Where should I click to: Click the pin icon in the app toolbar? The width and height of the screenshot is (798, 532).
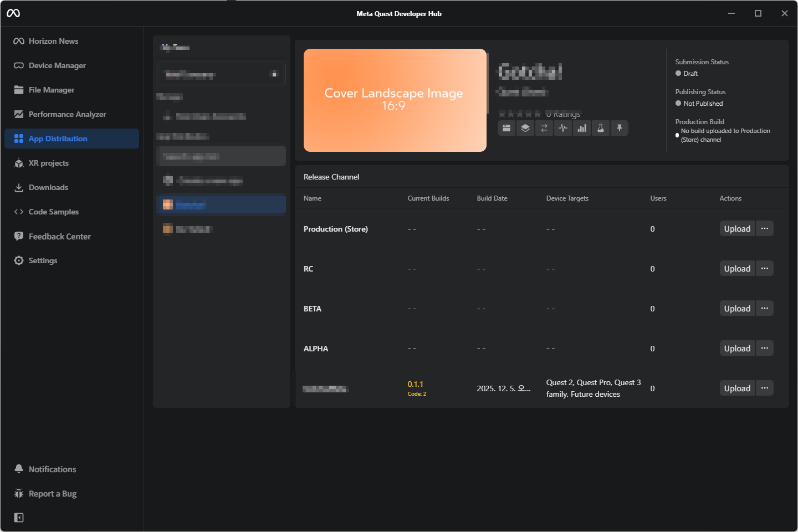[620, 128]
